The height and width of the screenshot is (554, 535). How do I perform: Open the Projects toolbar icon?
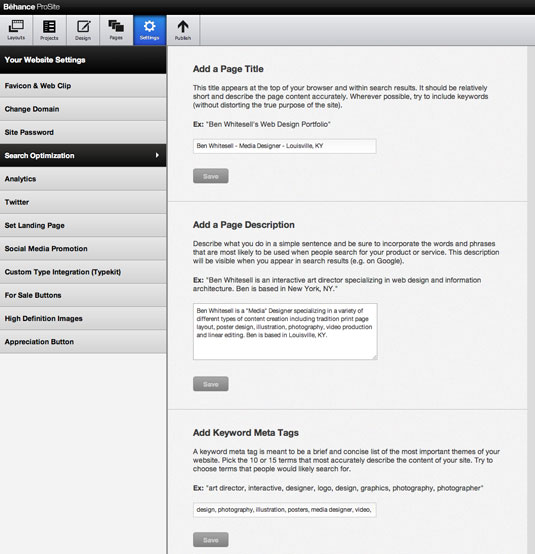49,30
